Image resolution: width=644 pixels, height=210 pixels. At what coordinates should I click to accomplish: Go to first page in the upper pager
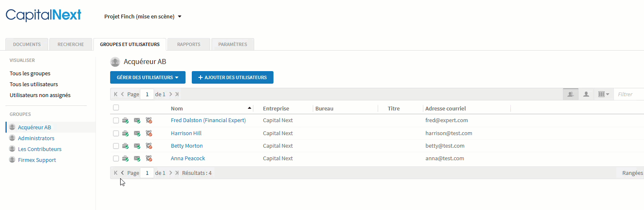tap(116, 94)
